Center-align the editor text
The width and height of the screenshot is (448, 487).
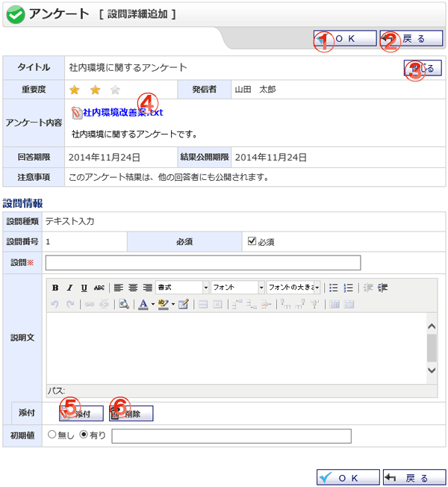tap(133, 288)
